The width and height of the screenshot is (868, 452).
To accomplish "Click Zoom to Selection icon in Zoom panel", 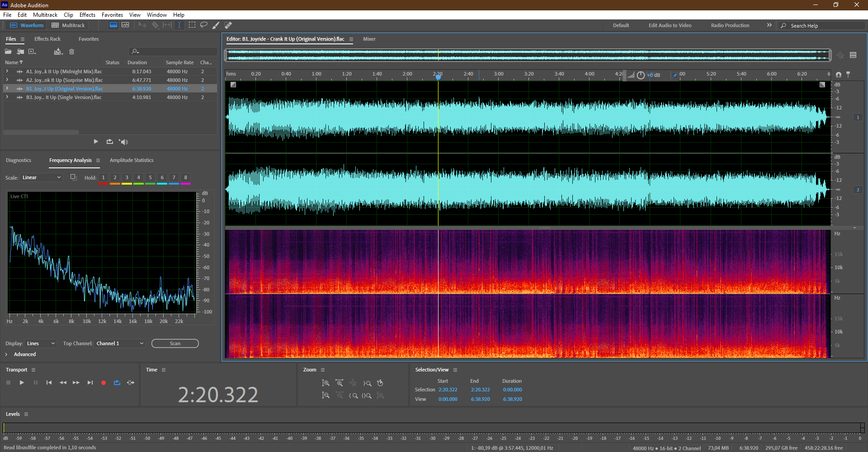I will point(367,395).
